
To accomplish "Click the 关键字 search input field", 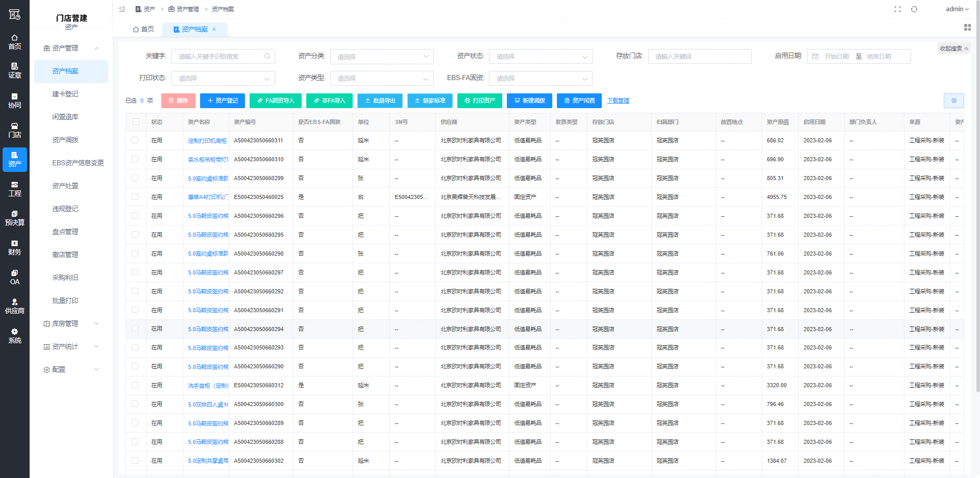I will tap(219, 57).
